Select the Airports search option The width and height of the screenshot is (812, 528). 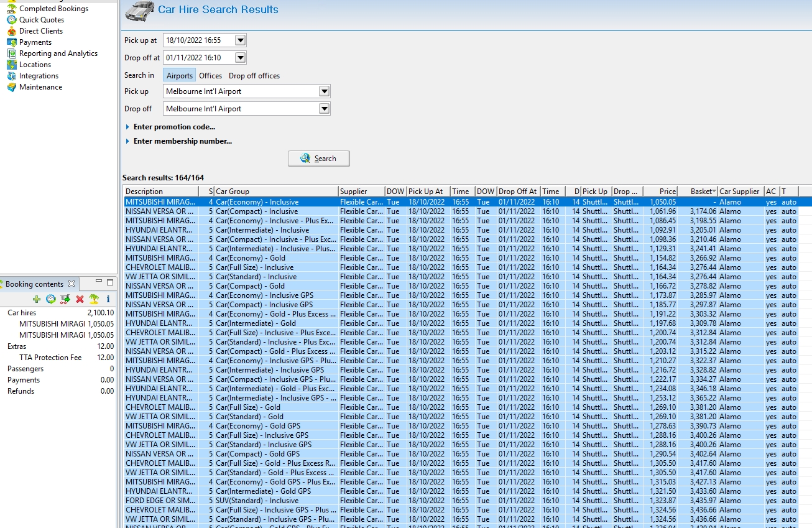click(x=179, y=76)
